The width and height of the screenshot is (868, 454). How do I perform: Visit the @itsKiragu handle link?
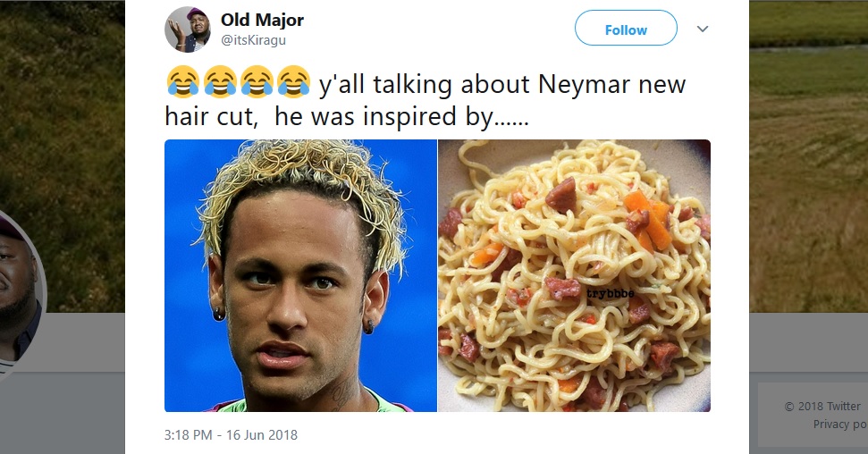[253, 40]
